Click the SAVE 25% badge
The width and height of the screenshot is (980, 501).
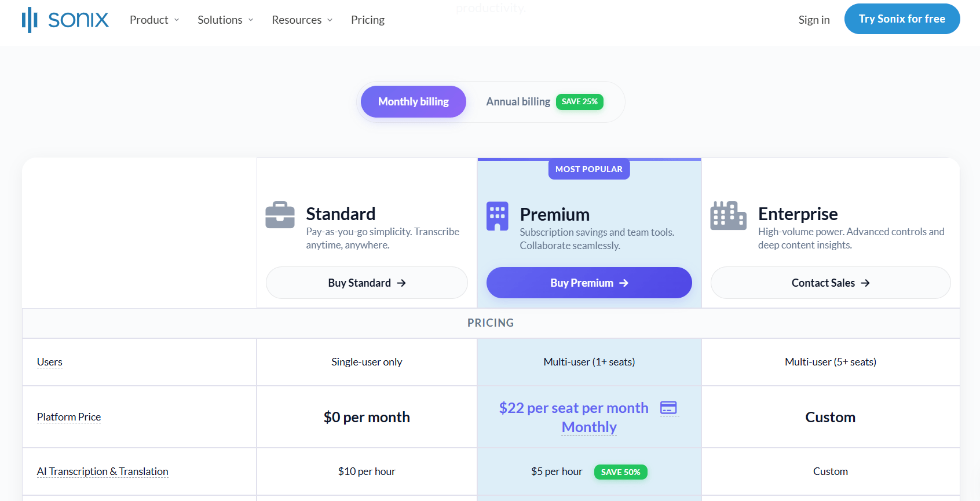click(580, 102)
